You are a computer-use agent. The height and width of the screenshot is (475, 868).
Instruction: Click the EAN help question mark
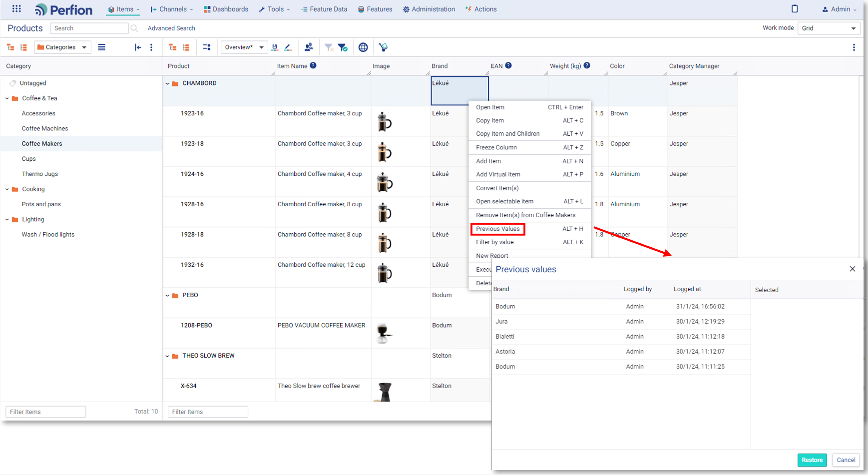coord(508,65)
